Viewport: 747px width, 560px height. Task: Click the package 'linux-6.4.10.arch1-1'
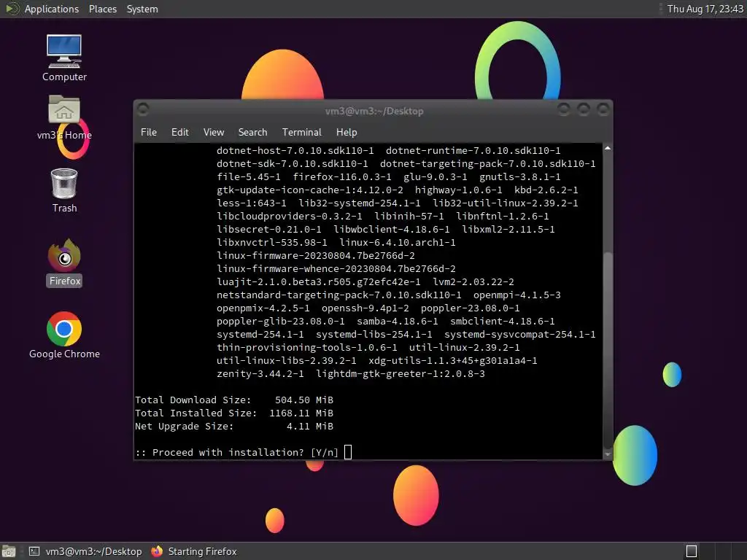(x=398, y=242)
